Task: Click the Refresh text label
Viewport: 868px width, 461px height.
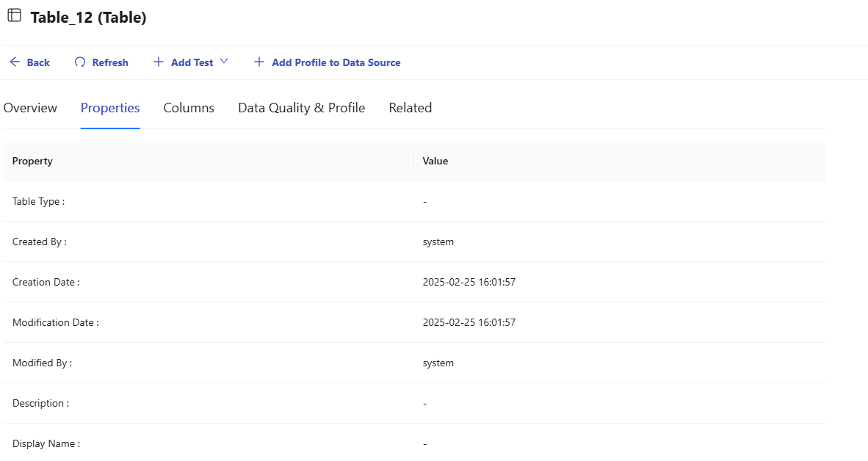Action: point(110,62)
